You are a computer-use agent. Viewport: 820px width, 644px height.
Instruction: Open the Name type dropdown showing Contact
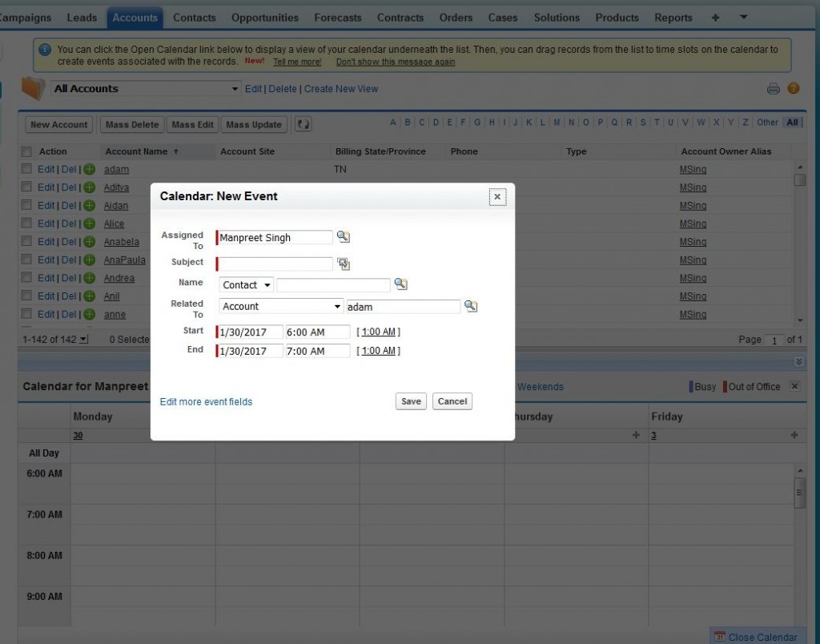click(x=245, y=284)
